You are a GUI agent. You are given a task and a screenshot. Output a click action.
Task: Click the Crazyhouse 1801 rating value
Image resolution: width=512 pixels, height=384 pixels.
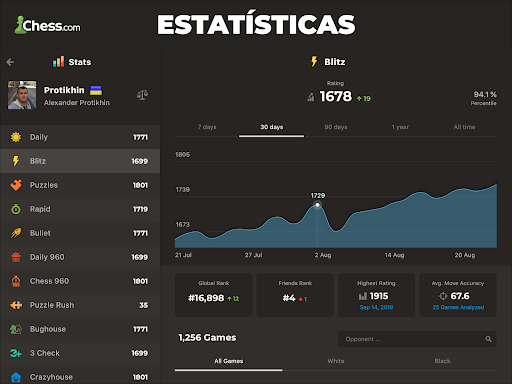pos(140,377)
